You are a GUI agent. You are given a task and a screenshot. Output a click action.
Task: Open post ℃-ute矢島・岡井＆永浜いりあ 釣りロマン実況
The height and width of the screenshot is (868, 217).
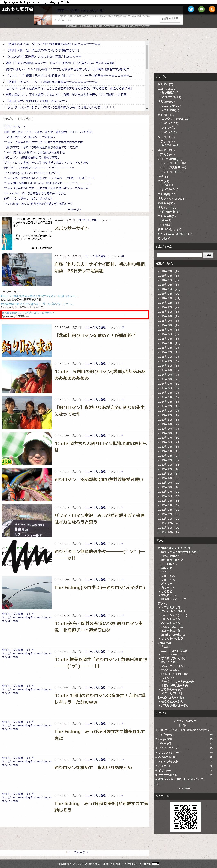(x=99, y=626)
